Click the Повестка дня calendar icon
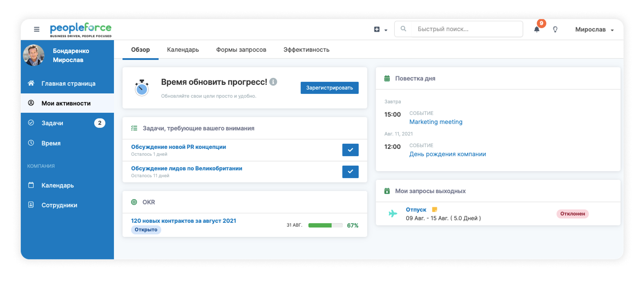This screenshot has height=281, width=644. click(x=387, y=79)
